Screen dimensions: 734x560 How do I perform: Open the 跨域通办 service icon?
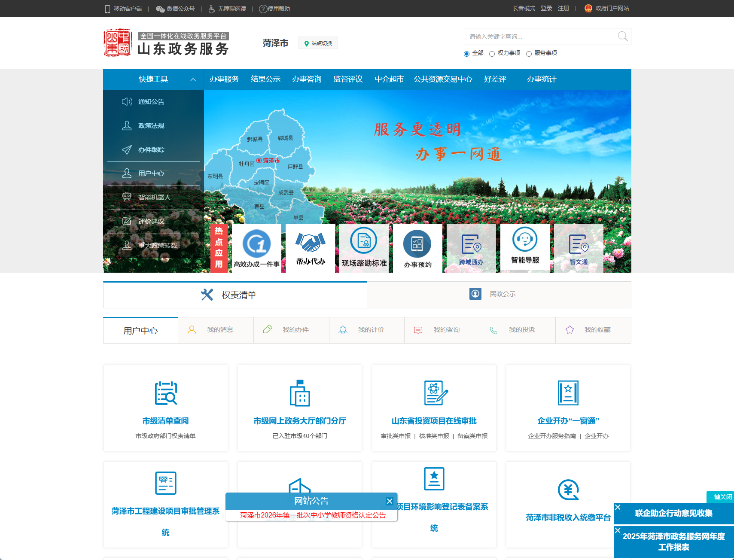click(x=471, y=245)
